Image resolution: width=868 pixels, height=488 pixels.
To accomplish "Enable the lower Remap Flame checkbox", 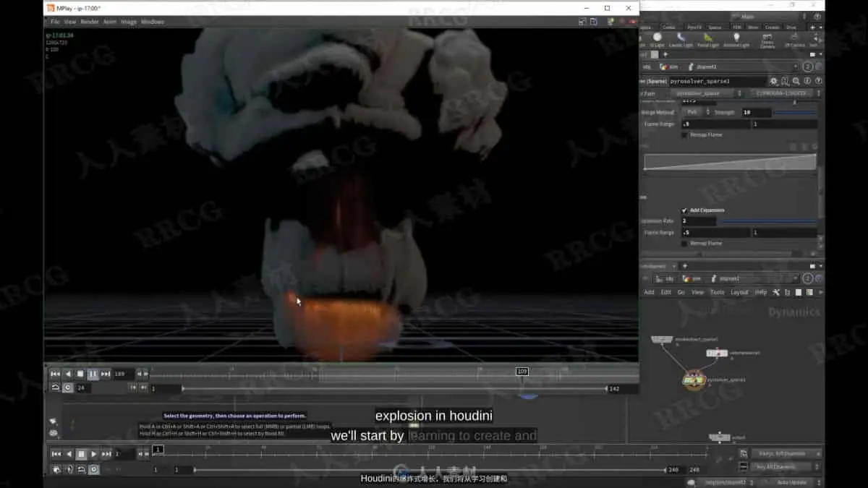I will point(684,244).
